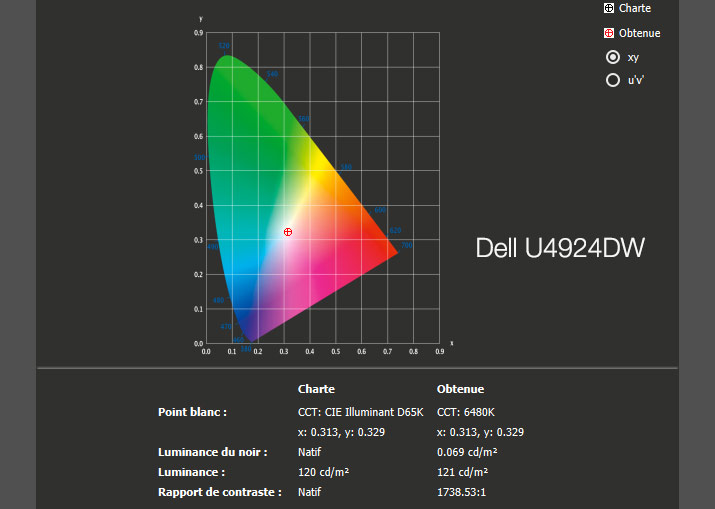Click the red corner of the chromaticity diagram

[x=388, y=251]
